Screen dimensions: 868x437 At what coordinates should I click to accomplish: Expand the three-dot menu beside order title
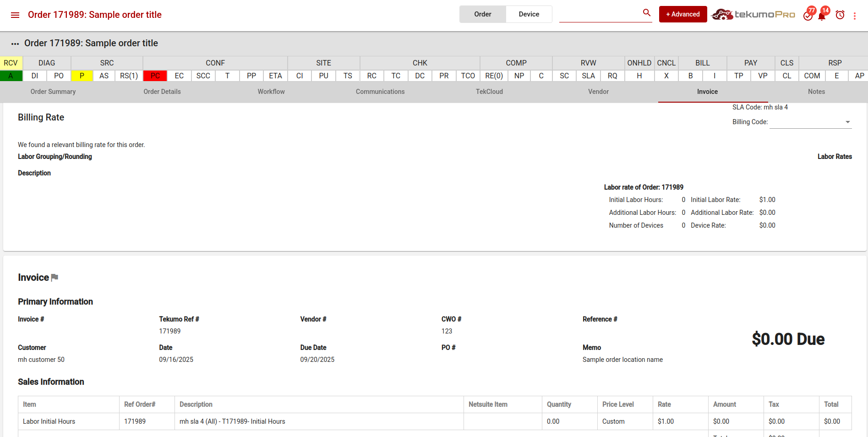coord(15,44)
